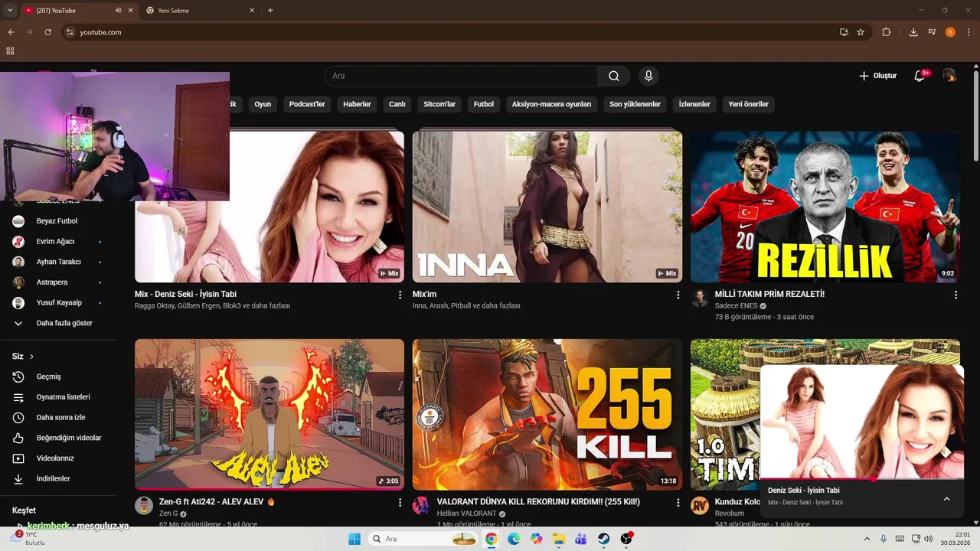The image size is (980, 551).
Task: Open Beyaz Futbol subscription channel
Action: coord(58,221)
